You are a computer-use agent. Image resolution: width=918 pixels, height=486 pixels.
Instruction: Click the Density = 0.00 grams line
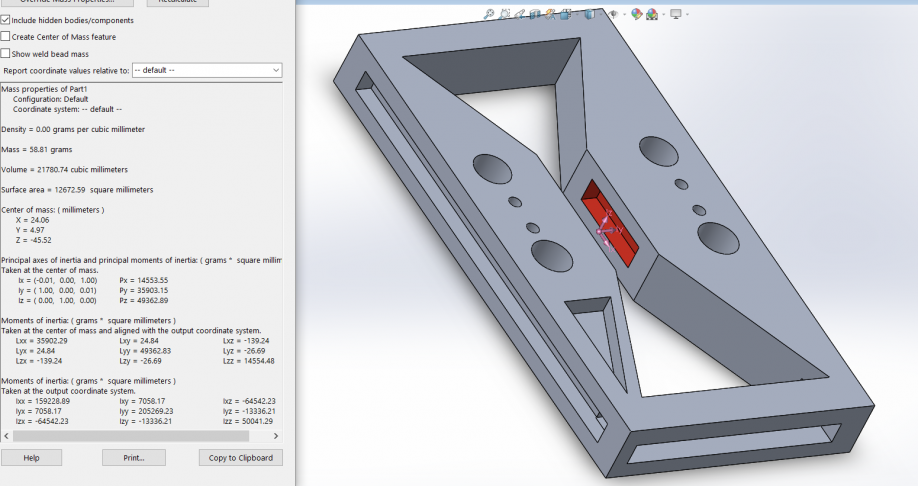[x=73, y=129]
